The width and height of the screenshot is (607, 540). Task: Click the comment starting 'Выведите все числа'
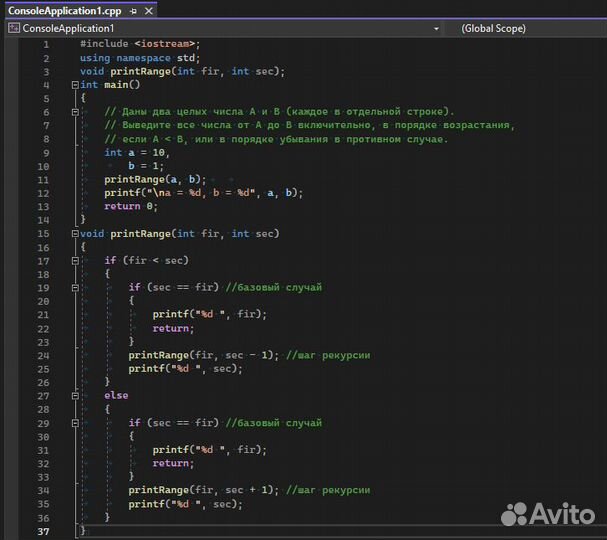(x=310, y=125)
